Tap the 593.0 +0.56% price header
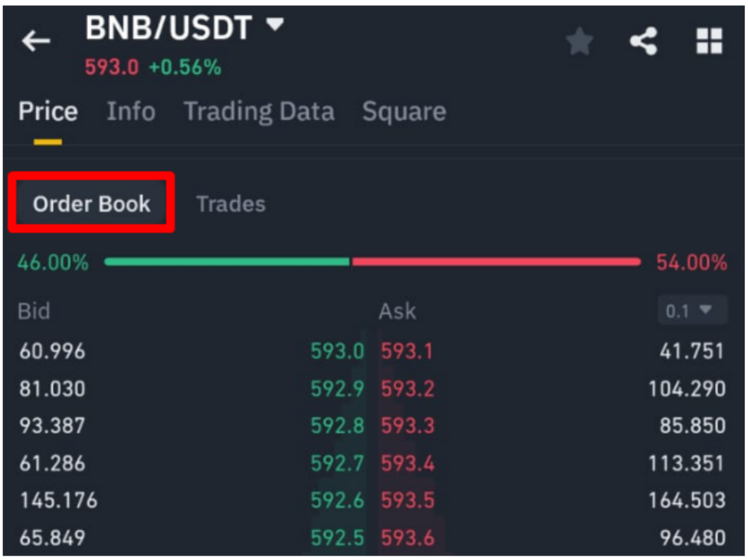This screenshot has width=748, height=560. [153, 66]
